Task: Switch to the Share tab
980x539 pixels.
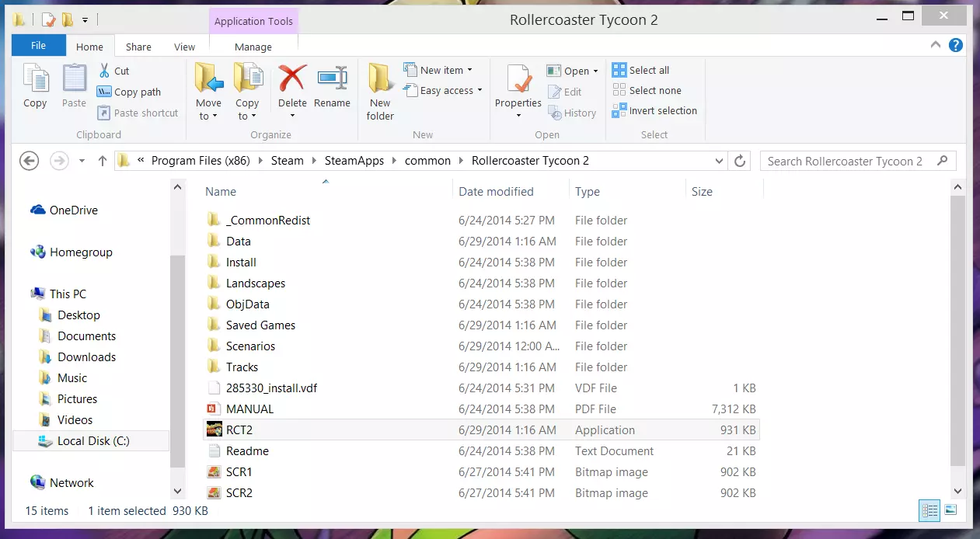Action: [138, 47]
